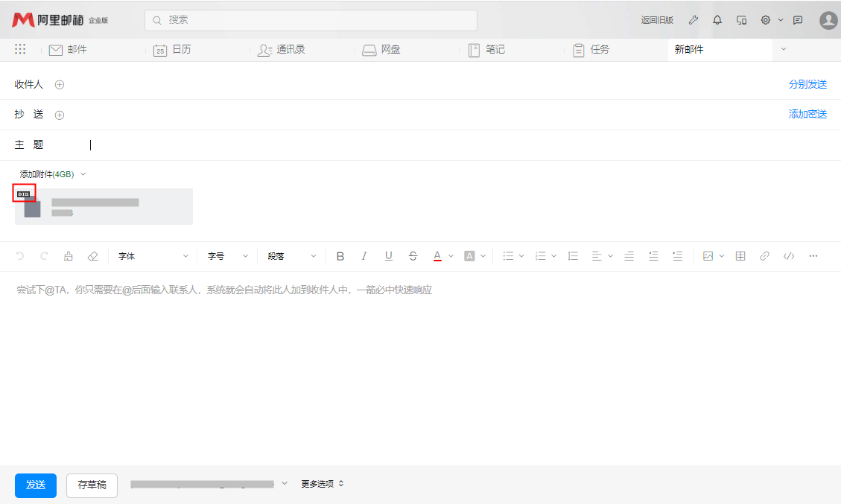Open the app grid launcher
The width and height of the screenshot is (841, 504).
click(x=20, y=49)
